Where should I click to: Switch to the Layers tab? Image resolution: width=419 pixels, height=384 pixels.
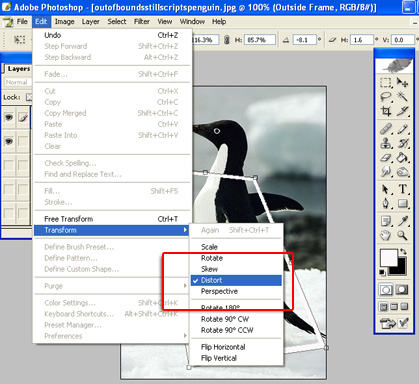[x=18, y=69]
